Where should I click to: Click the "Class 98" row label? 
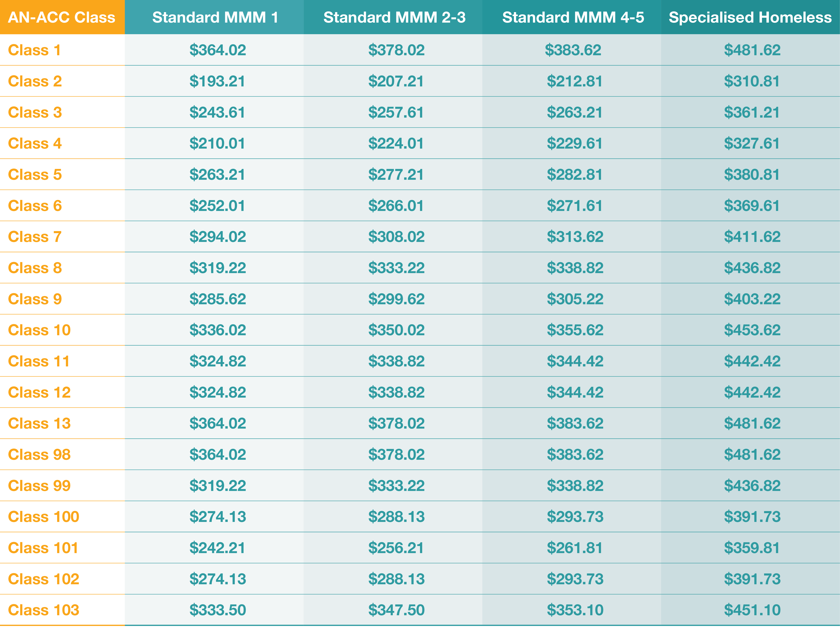pyautogui.click(x=40, y=455)
